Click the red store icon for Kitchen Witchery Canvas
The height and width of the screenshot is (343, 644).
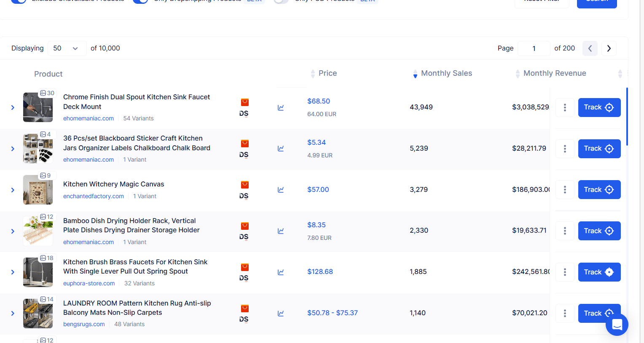click(245, 185)
